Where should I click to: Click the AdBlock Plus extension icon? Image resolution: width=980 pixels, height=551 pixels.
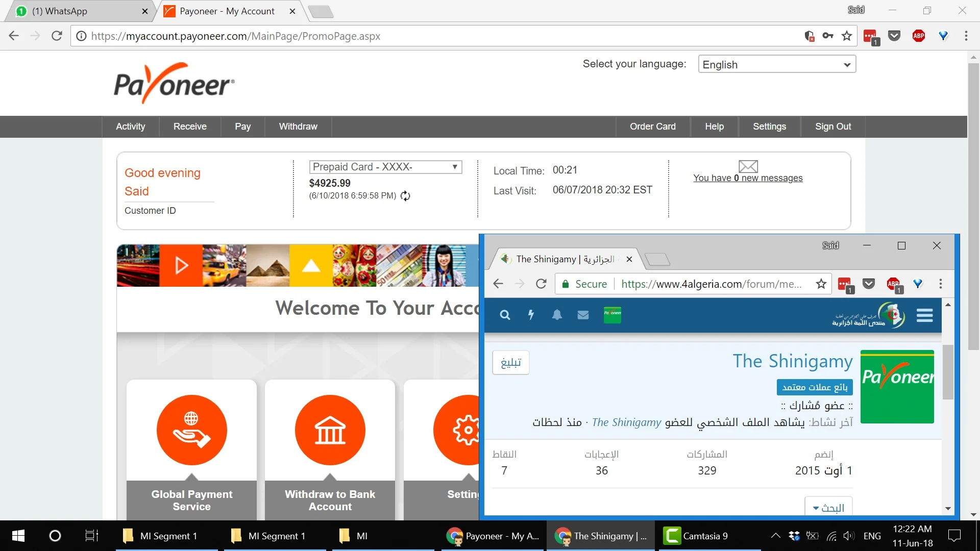click(x=918, y=36)
